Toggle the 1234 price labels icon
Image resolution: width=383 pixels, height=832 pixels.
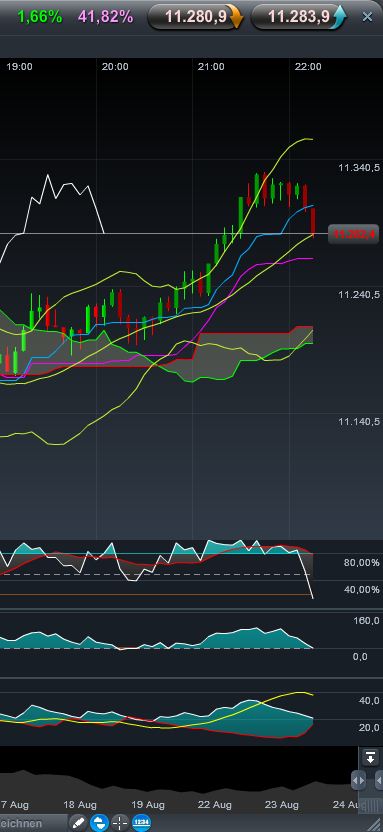pos(141,823)
